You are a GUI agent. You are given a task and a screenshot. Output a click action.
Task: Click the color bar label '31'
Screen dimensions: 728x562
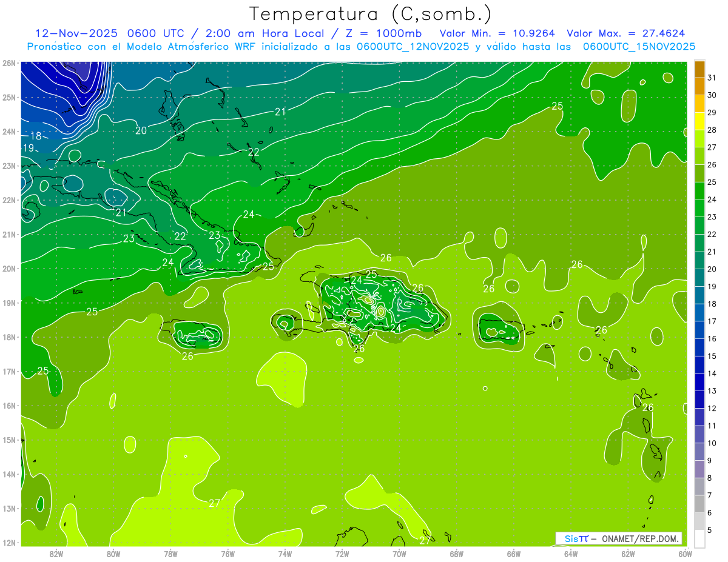click(x=712, y=78)
